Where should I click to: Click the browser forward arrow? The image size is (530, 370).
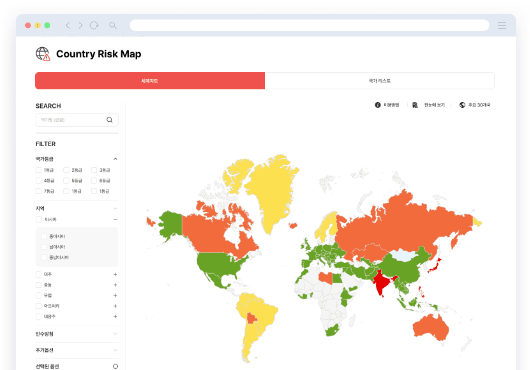pos(80,25)
